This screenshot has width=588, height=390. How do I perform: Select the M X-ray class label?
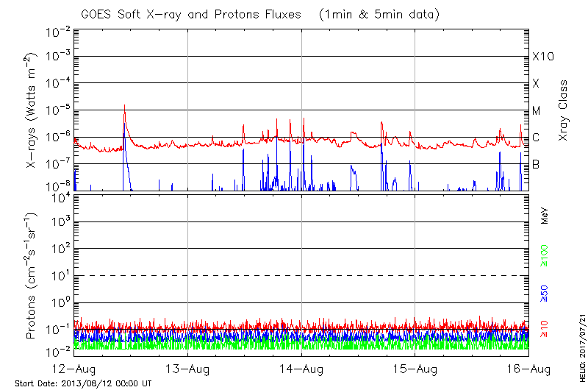point(537,110)
